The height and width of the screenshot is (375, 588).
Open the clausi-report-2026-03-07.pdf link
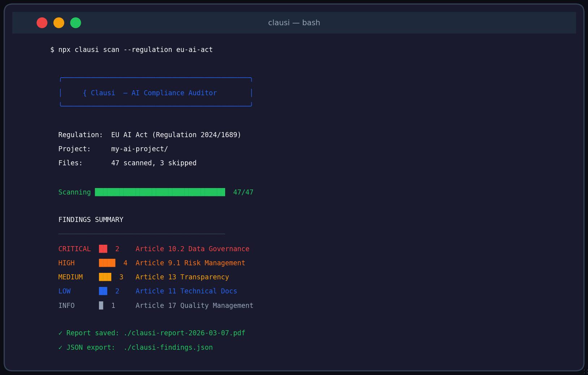tap(184, 333)
